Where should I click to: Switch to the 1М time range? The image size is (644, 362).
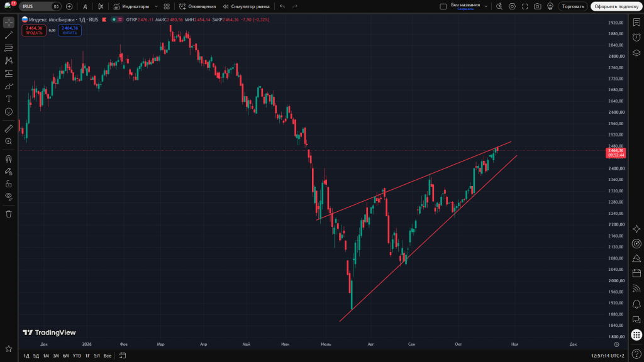click(x=46, y=356)
